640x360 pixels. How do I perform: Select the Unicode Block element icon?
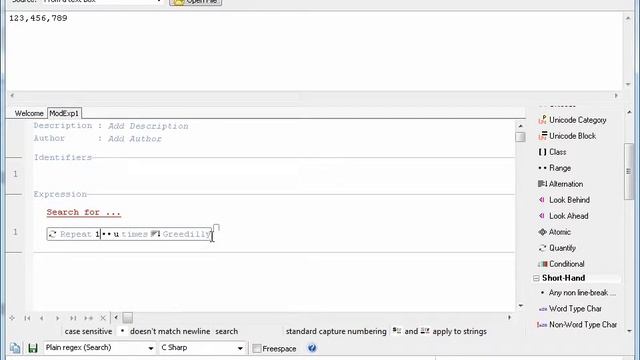[x=542, y=136]
